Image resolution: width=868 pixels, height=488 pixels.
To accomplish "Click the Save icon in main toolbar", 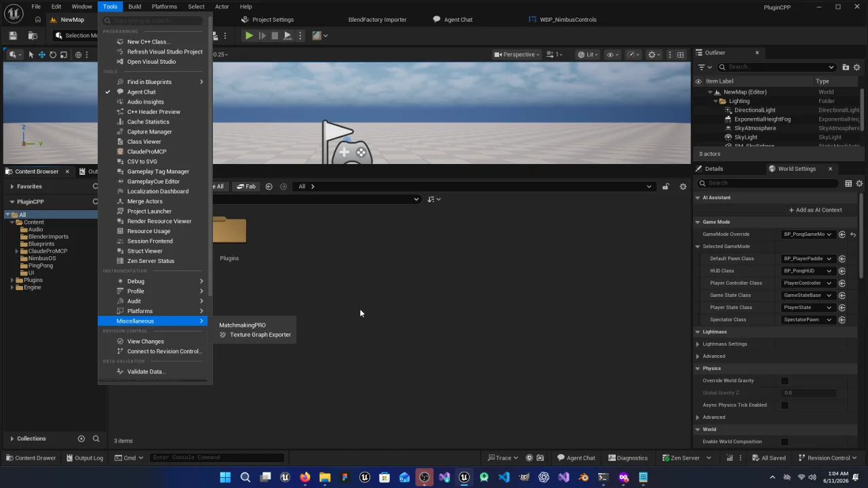I will (x=13, y=35).
